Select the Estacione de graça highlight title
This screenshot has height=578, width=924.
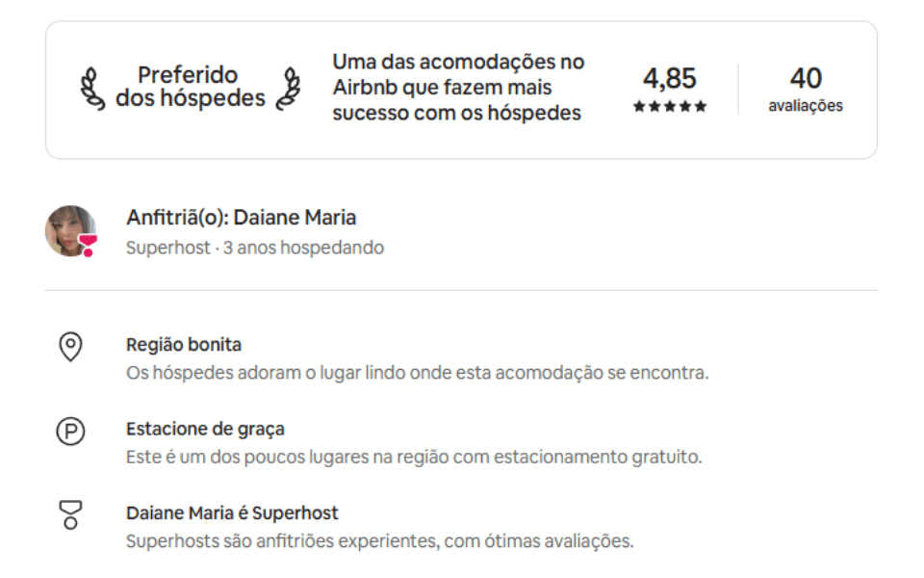[205, 429]
